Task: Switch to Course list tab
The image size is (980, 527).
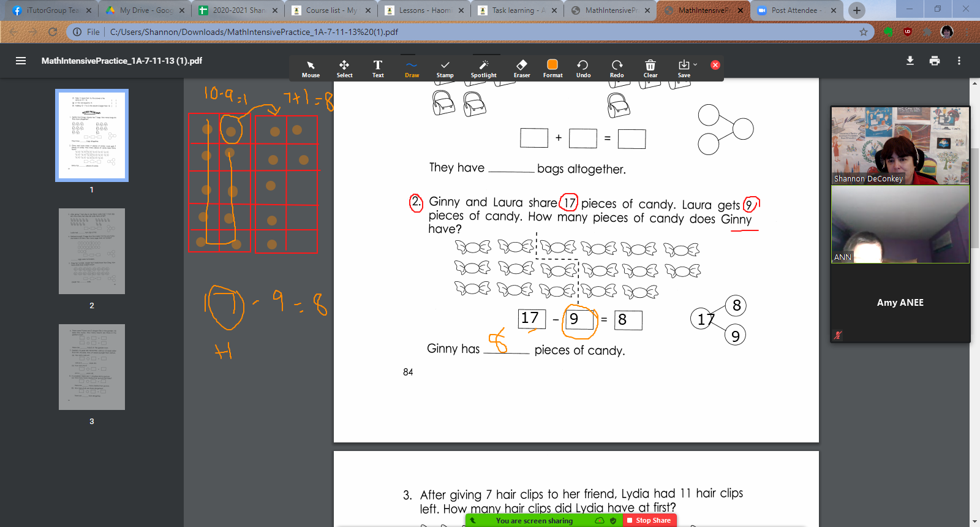Action: pyautogui.click(x=330, y=10)
